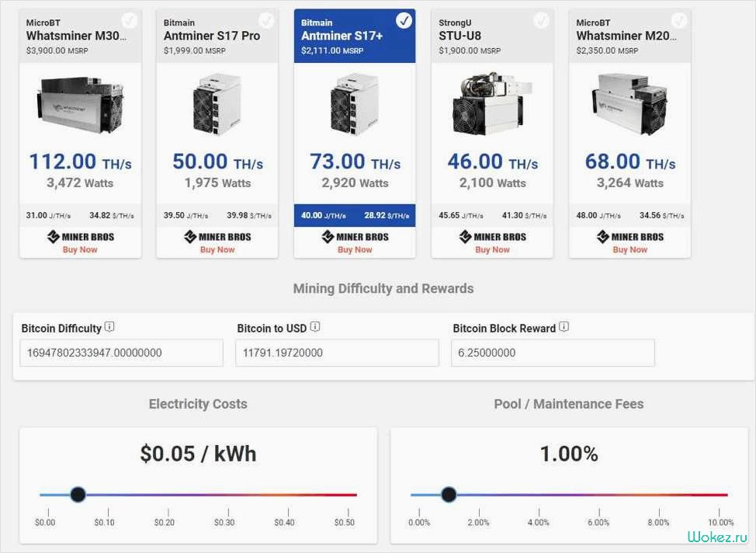Click the Mining Difficulty and Rewards heading
Screen dimensions: 756x553
pyautogui.click(x=383, y=289)
